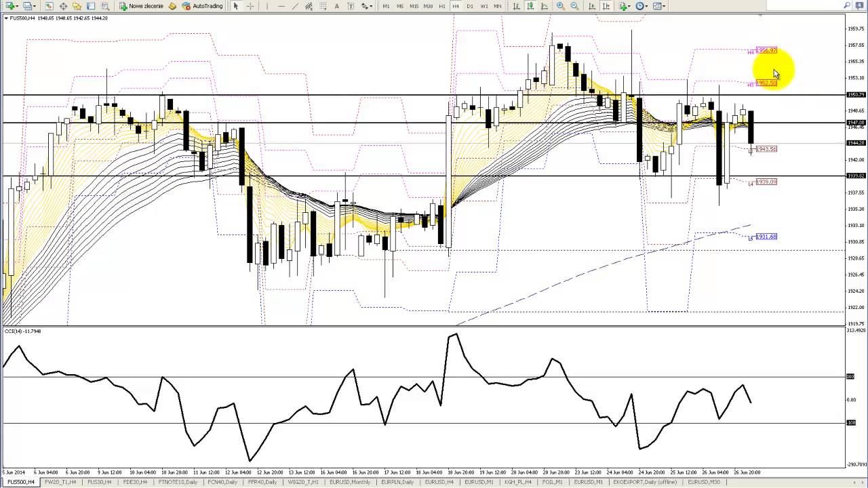Viewport: 868px width, 488px height.
Task: Switch chart to M15 timeframe
Action: click(x=414, y=6)
